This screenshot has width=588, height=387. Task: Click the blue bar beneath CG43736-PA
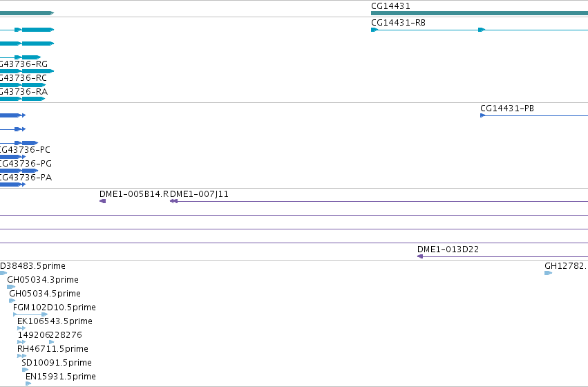(12, 185)
